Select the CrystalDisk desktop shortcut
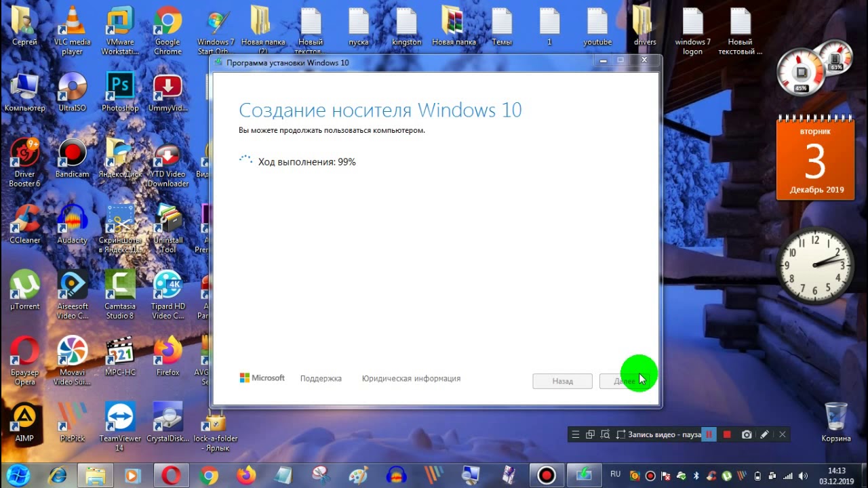This screenshot has width=868, height=488. (x=167, y=423)
